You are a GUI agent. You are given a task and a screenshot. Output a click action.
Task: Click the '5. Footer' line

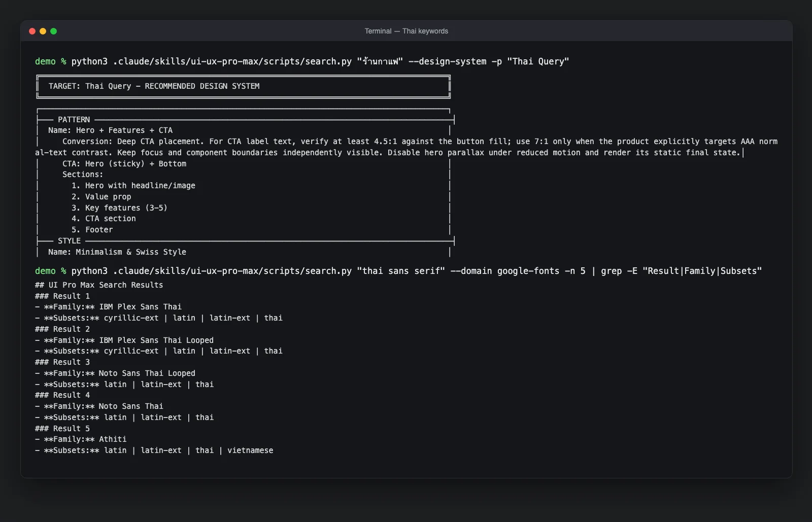(x=92, y=230)
